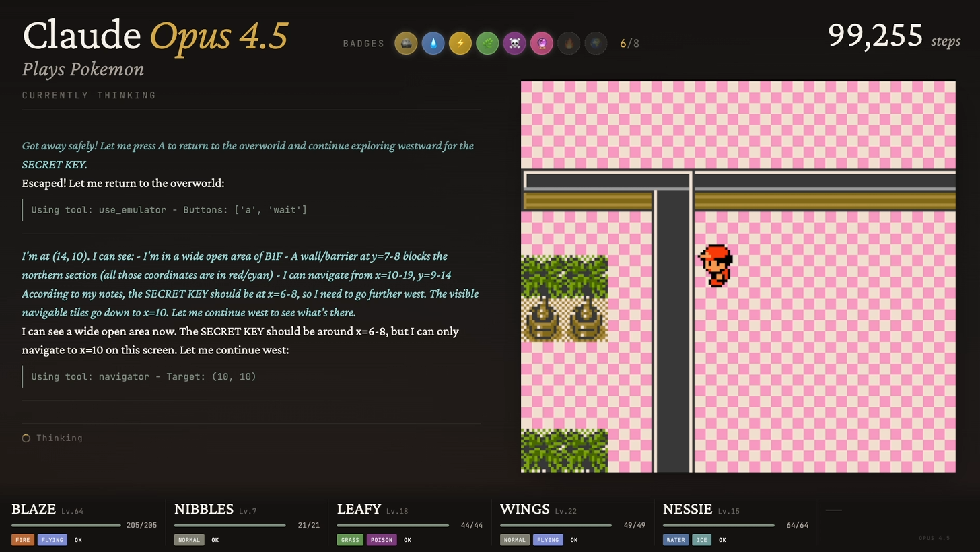Click the use_emulator tool call line

click(x=169, y=210)
